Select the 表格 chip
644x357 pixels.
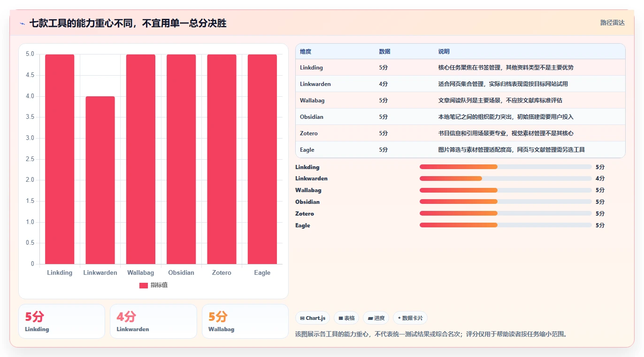tap(346, 318)
